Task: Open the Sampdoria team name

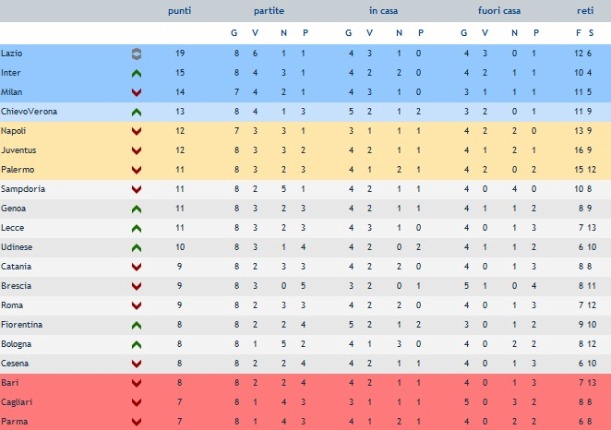Action: click(23, 189)
